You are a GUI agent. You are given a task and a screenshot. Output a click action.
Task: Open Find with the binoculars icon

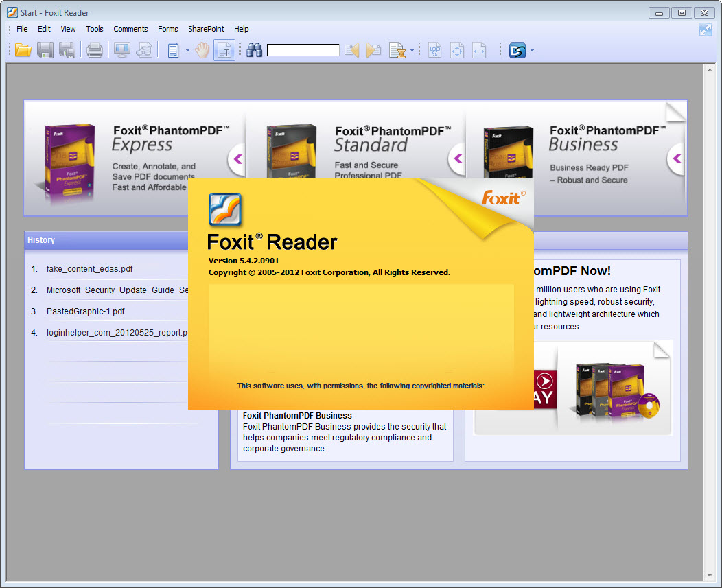click(254, 49)
